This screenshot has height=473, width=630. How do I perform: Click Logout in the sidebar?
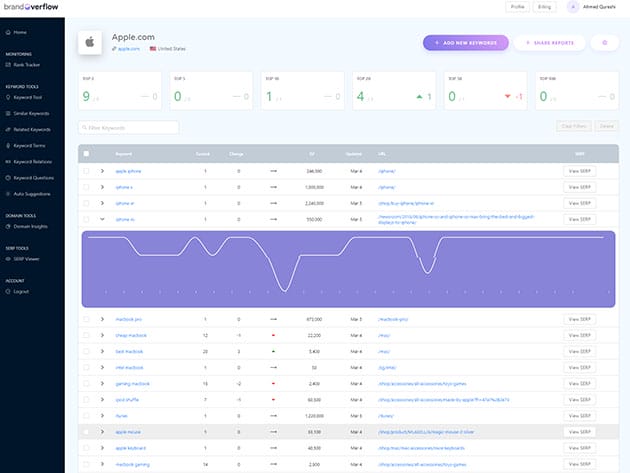[21, 291]
